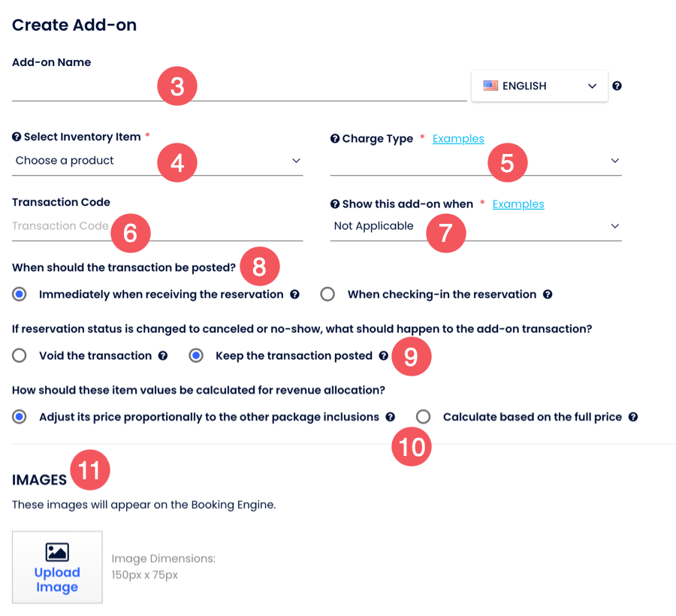The height and width of the screenshot is (616, 676).
Task: Expand the Choose a product dropdown
Action: (158, 161)
